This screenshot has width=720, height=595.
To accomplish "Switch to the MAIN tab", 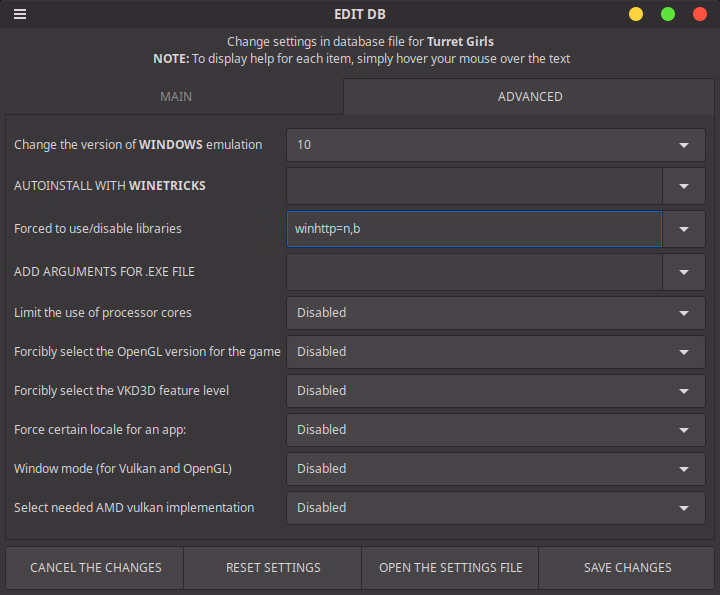I will [176, 97].
